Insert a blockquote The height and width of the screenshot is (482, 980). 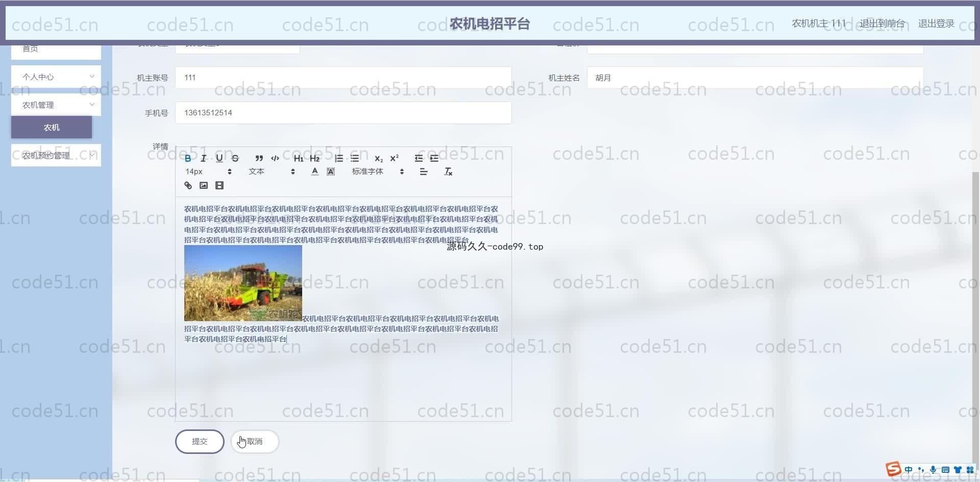[259, 158]
